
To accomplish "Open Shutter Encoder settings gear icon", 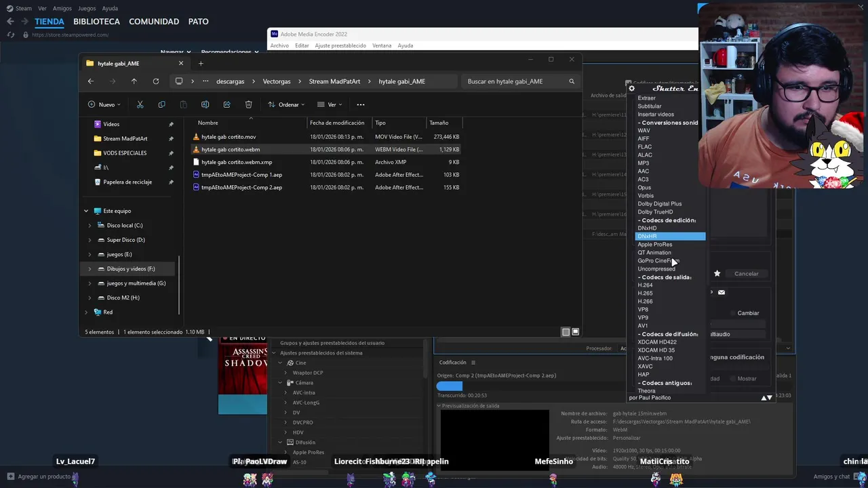I will (x=631, y=88).
